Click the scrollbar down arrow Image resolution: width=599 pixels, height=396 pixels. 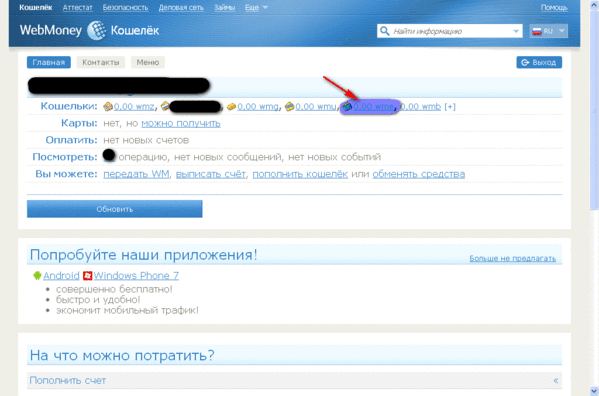pos(594,391)
